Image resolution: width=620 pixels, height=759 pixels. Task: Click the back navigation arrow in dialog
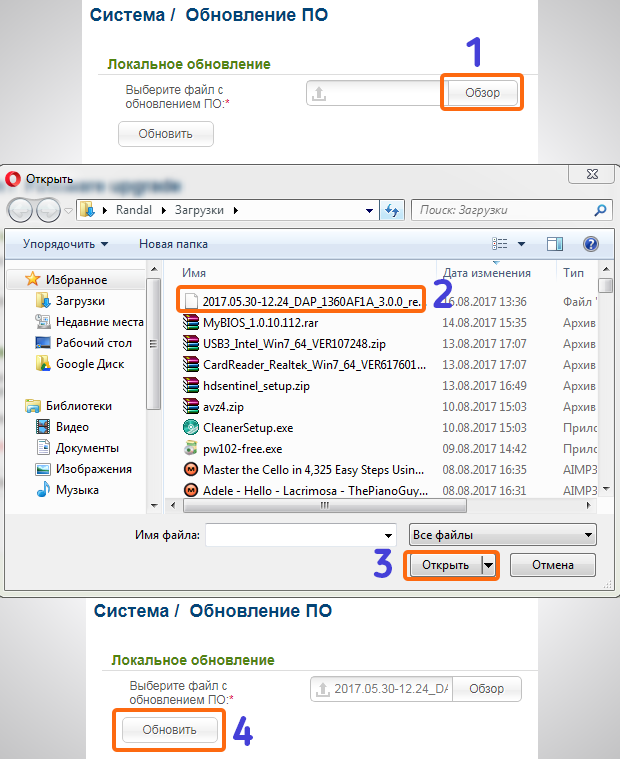click(x=21, y=211)
